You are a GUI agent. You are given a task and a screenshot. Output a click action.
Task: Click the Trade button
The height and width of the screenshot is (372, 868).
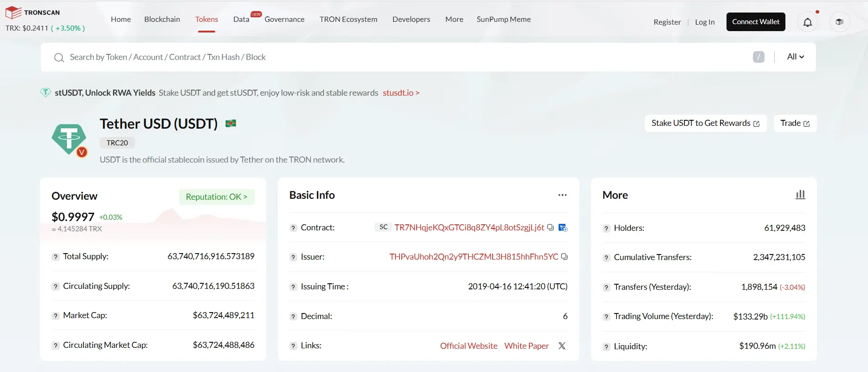click(795, 123)
